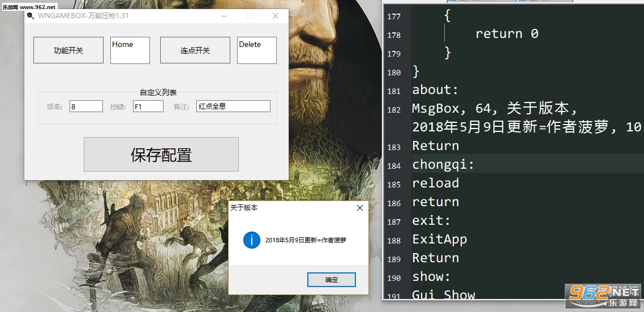Confirm the 关于版本 dialog with 确定
Screen dimensions: 644x312
pos(332,280)
